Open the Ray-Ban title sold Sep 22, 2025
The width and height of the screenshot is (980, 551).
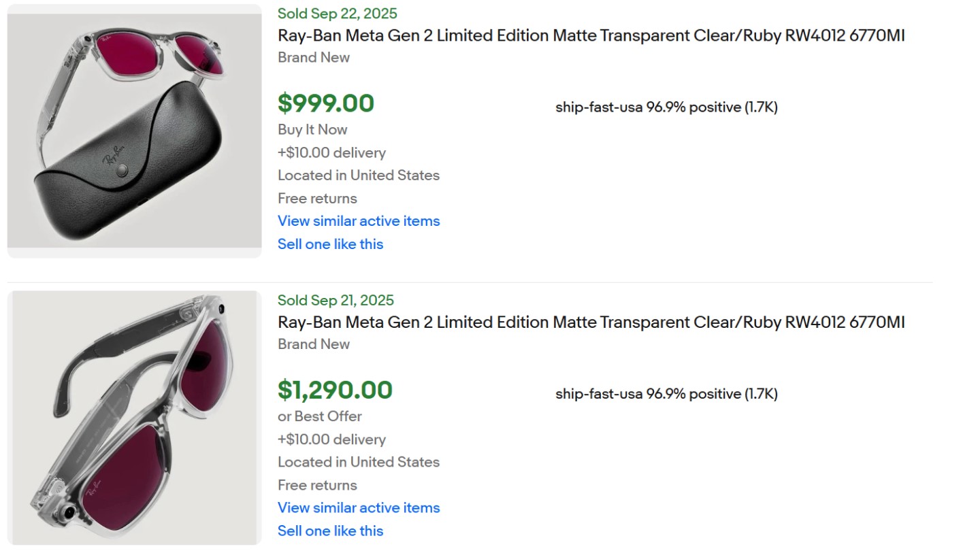point(591,36)
